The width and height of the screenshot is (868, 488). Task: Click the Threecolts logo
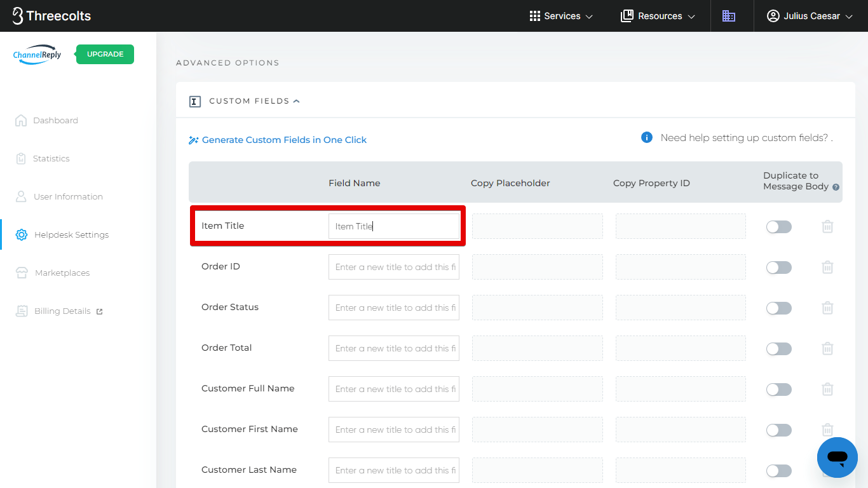tap(52, 16)
